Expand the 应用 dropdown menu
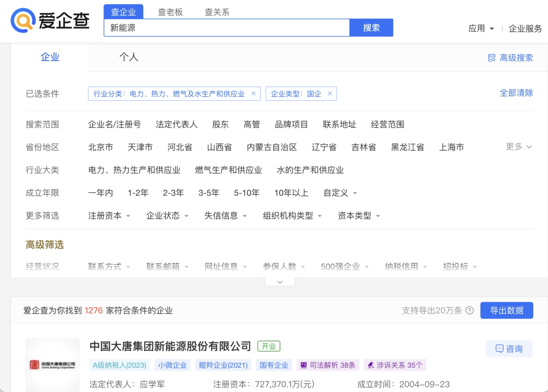 481,29
